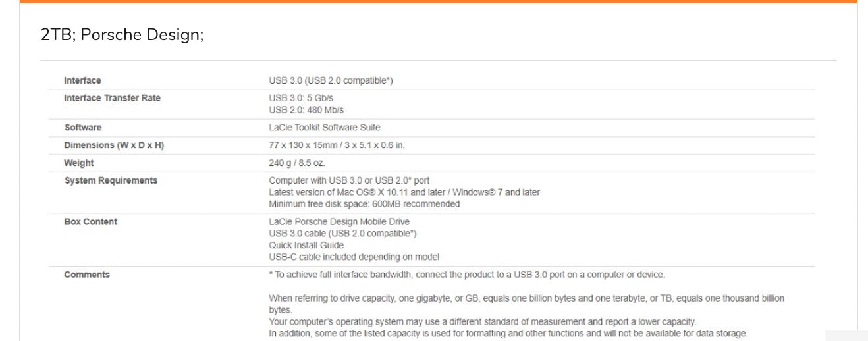Click the Box Content label
This screenshot has height=341, width=868.
[90, 222]
